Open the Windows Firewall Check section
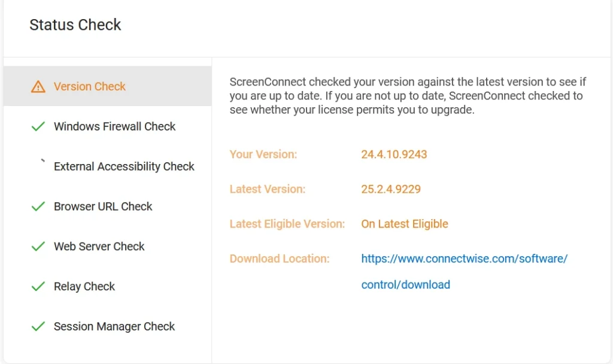 click(x=114, y=126)
